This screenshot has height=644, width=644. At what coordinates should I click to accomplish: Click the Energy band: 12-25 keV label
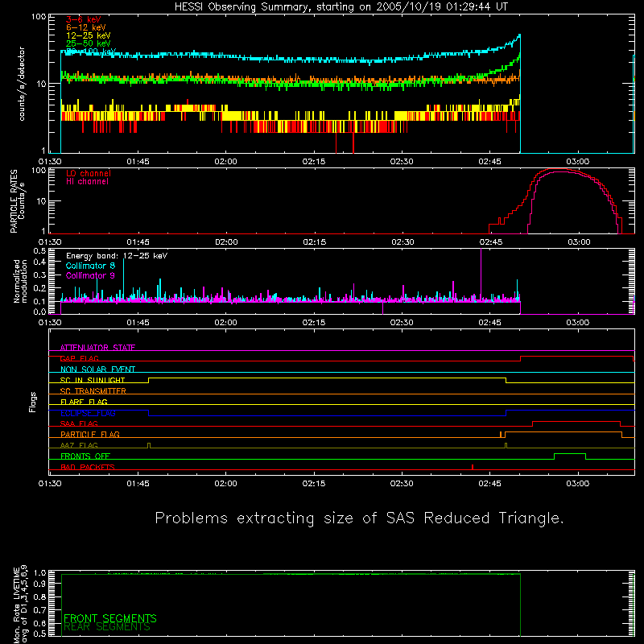[x=117, y=256]
